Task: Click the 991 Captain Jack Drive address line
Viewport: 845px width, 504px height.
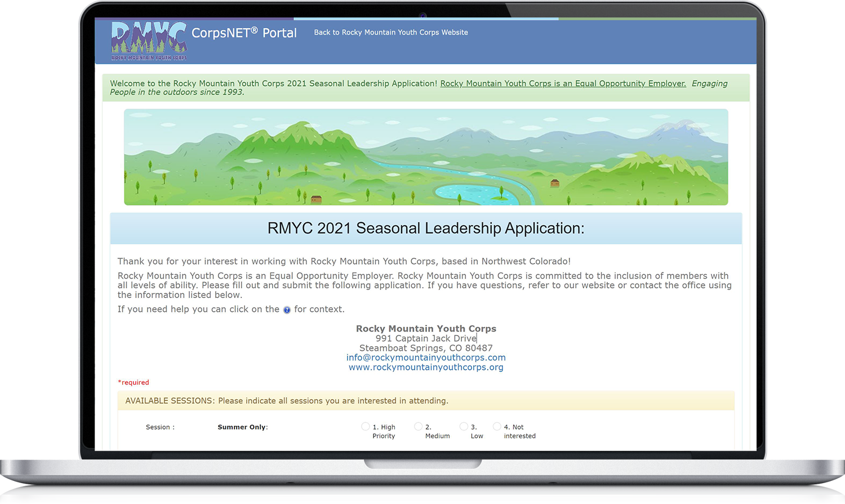Action: pyautogui.click(x=426, y=338)
